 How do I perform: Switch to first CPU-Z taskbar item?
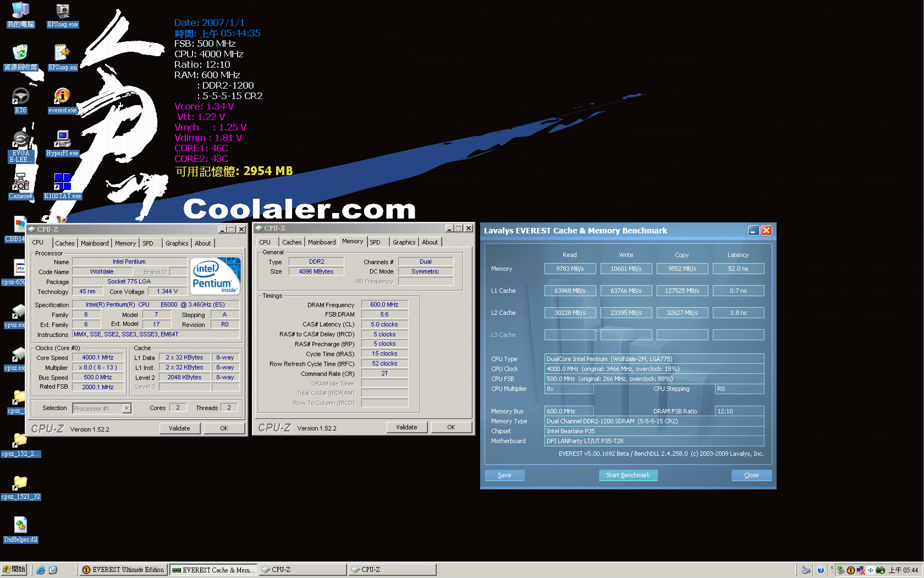click(x=302, y=570)
